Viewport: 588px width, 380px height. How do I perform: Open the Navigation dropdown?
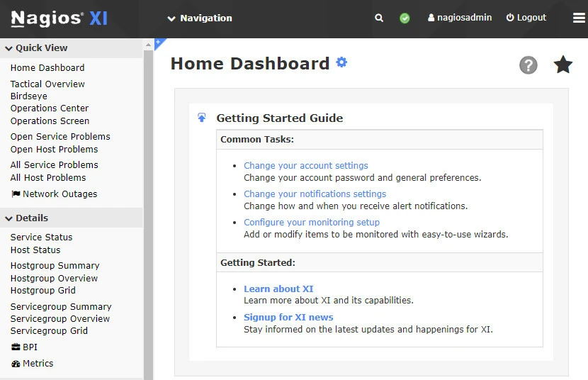200,18
